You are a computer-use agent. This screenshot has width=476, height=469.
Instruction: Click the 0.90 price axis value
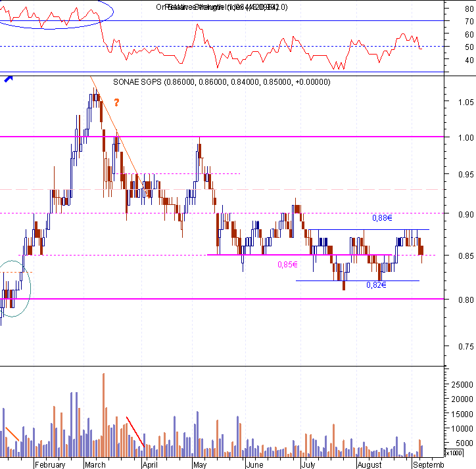466,215
